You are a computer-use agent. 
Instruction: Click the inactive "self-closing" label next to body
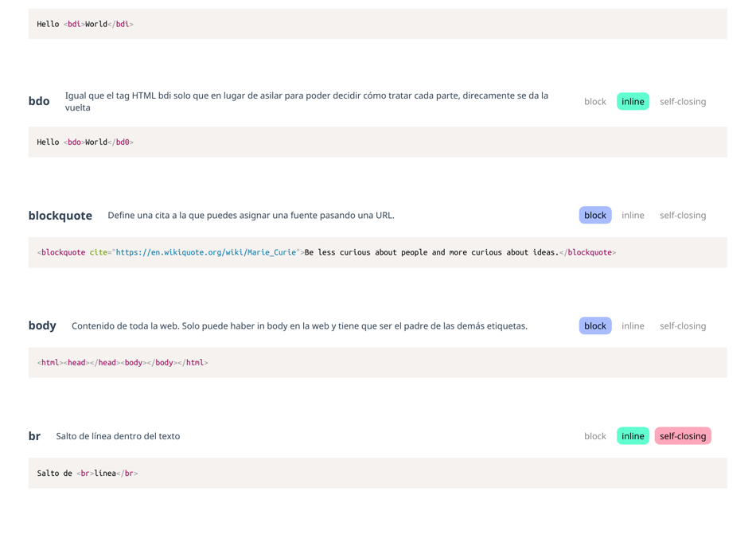tap(683, 325)
